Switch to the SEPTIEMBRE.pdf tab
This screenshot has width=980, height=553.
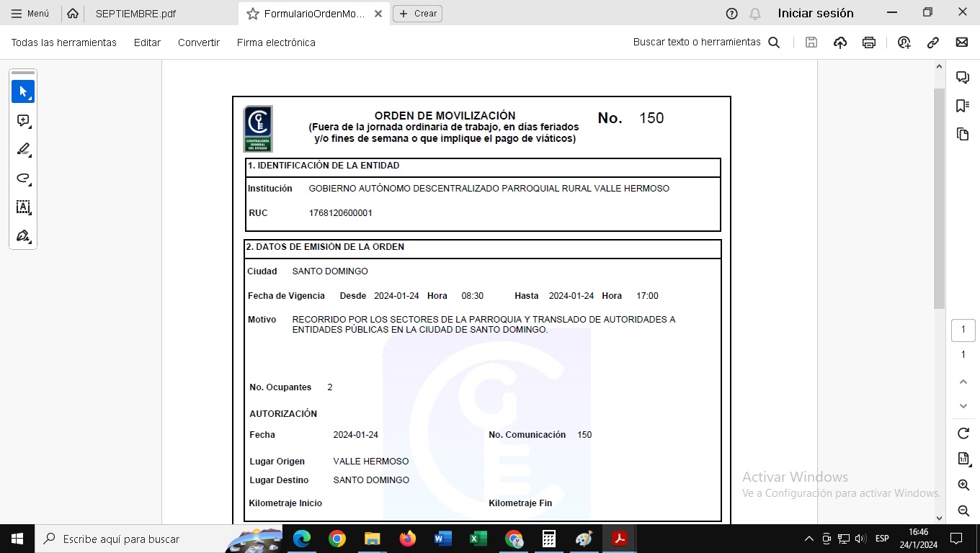pyautogui.click(x=135, y=14)
